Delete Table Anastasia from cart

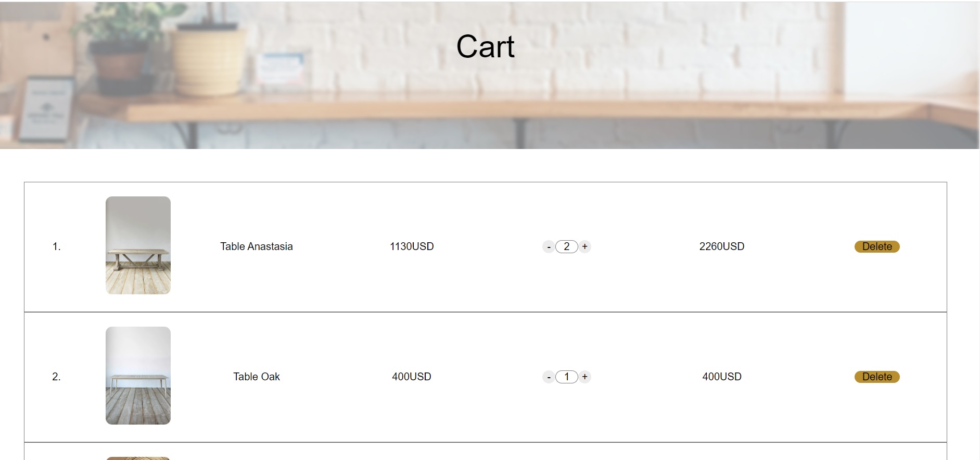pyautogui.click(x=877, y=246)
